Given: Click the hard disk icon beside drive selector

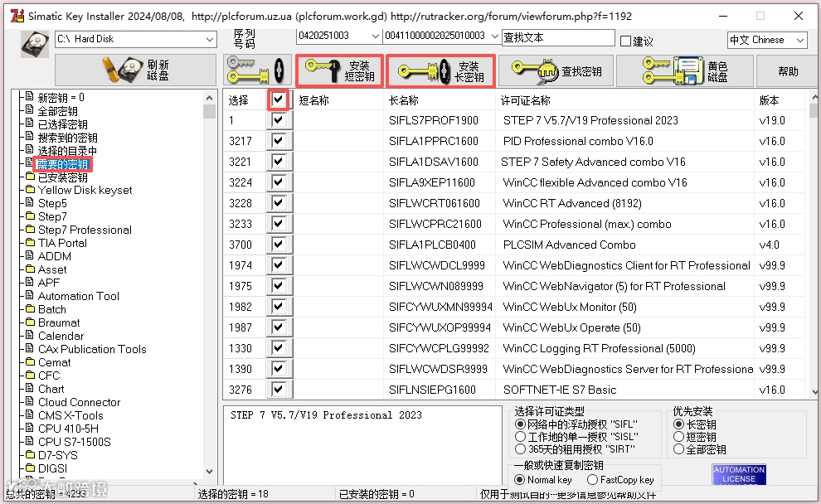Looking at the screenshot, I should [x=35, y=44].
